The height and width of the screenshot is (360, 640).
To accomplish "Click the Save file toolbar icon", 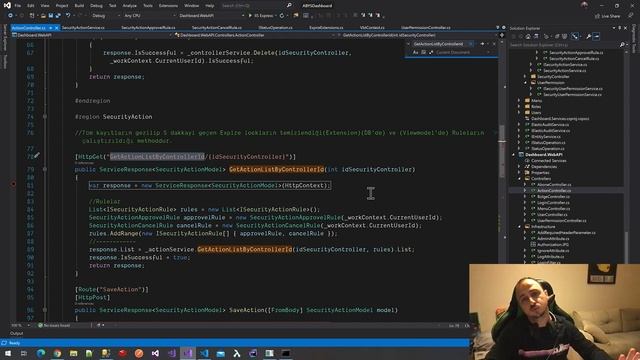I will (x=51, y=16).
